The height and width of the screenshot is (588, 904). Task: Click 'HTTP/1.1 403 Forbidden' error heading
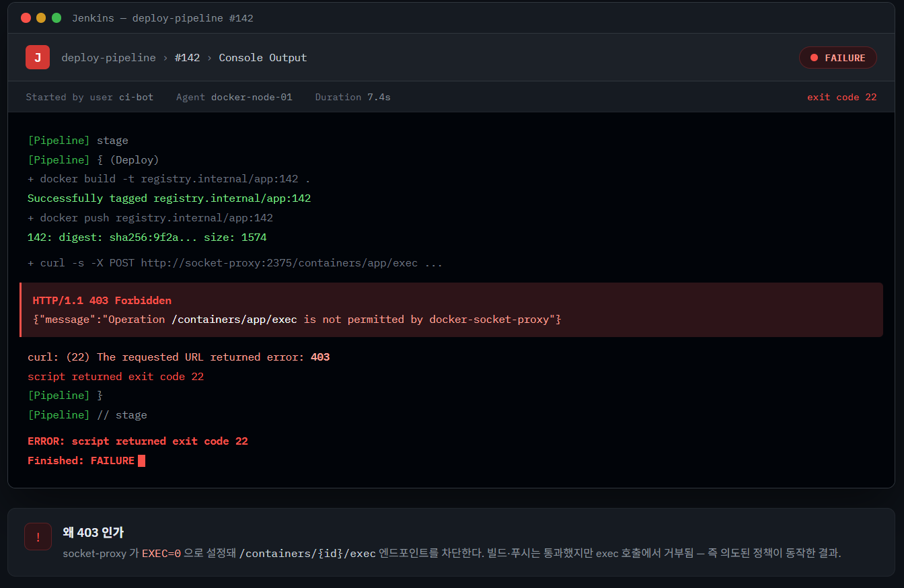click(102, 300)
